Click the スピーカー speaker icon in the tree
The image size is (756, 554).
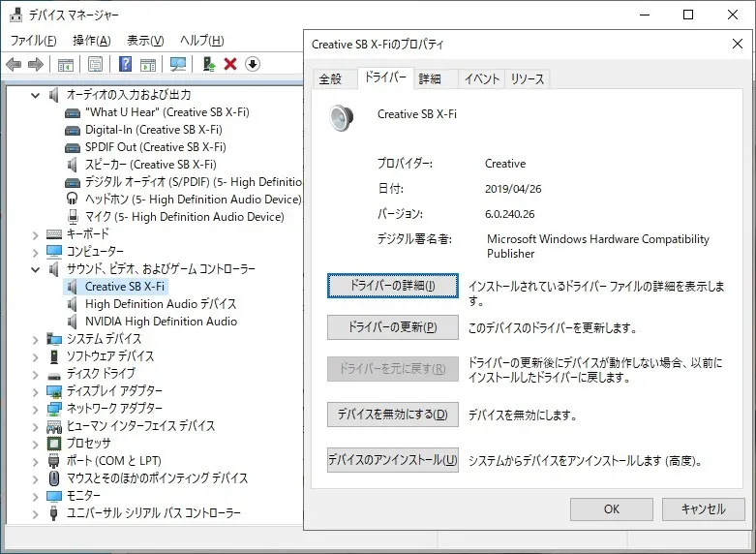73,165
